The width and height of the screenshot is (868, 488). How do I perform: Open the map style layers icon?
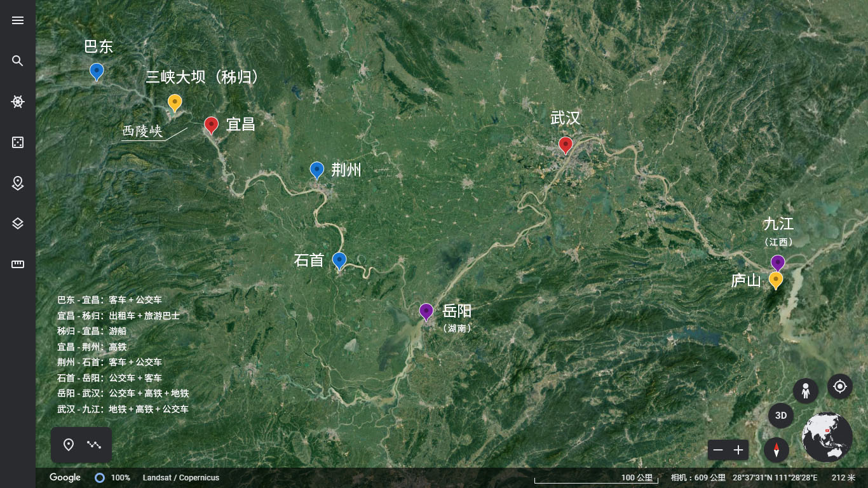click(18, 224)
